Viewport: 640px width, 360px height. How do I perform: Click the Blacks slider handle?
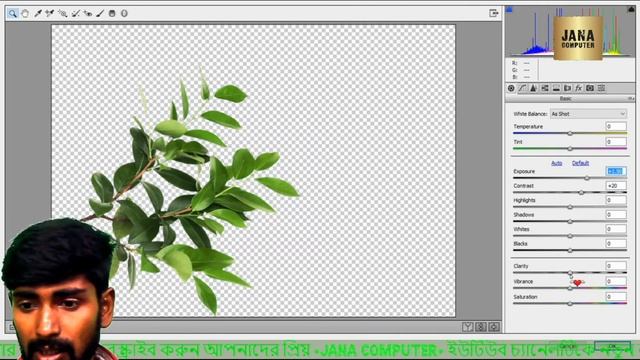coord(570,250)
